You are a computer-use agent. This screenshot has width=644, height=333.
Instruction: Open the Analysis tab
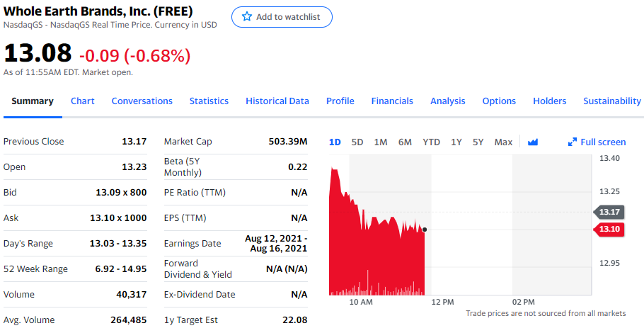pyautogui.click(x=448, y=101)
